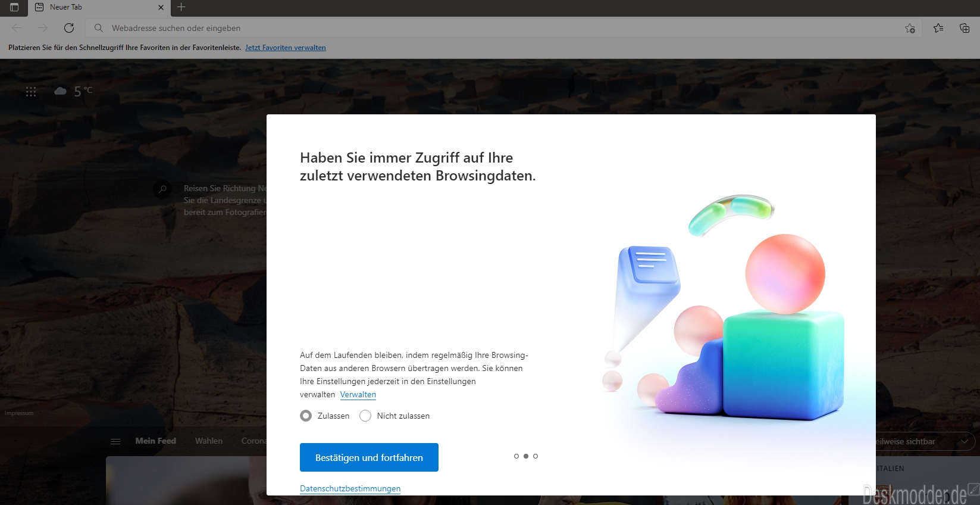This screenshot has width=980, height=505.
Task: Click the weather cloud icon
Action: coord(60,91)
